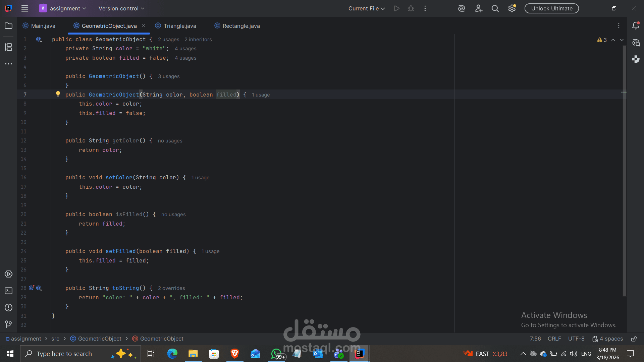644x362 pixels.
Task: Click the GeometricObject class breadcrumb
Action: [96, 339]
